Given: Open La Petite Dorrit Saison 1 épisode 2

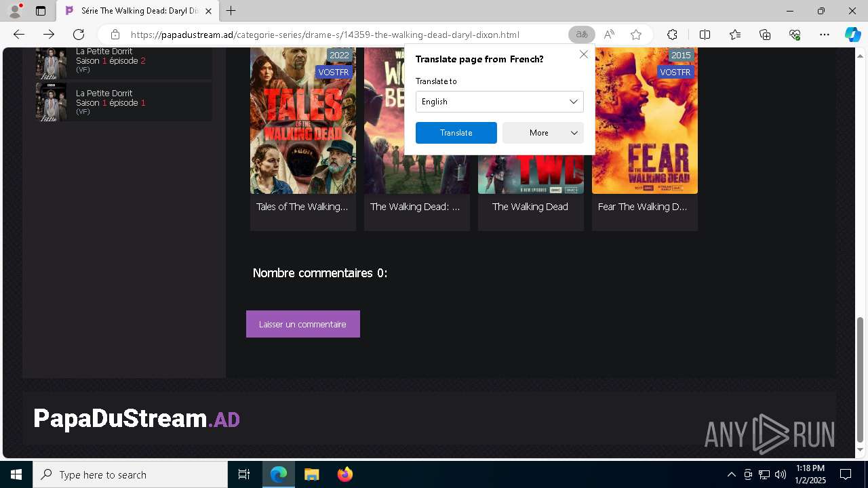Looking at the screenshot, I should (x=123, y=62).
